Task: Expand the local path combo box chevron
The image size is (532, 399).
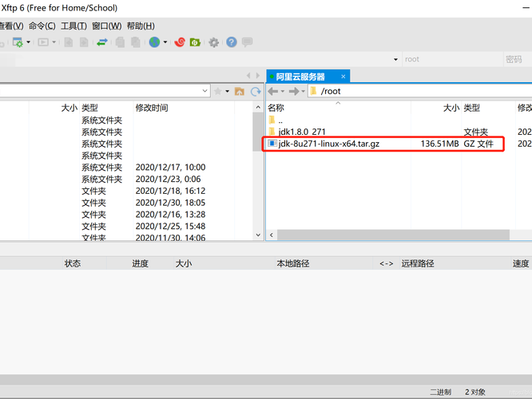Action: coord(205,91)
